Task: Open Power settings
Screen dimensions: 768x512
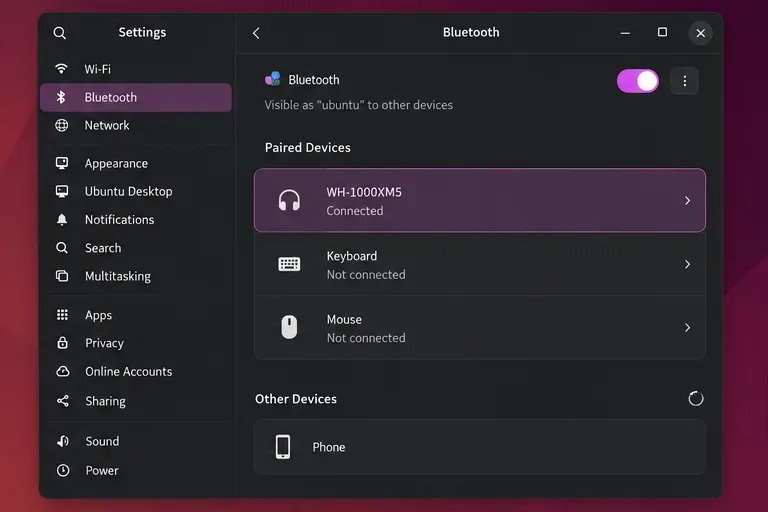Action: click(x=136, y=470)
